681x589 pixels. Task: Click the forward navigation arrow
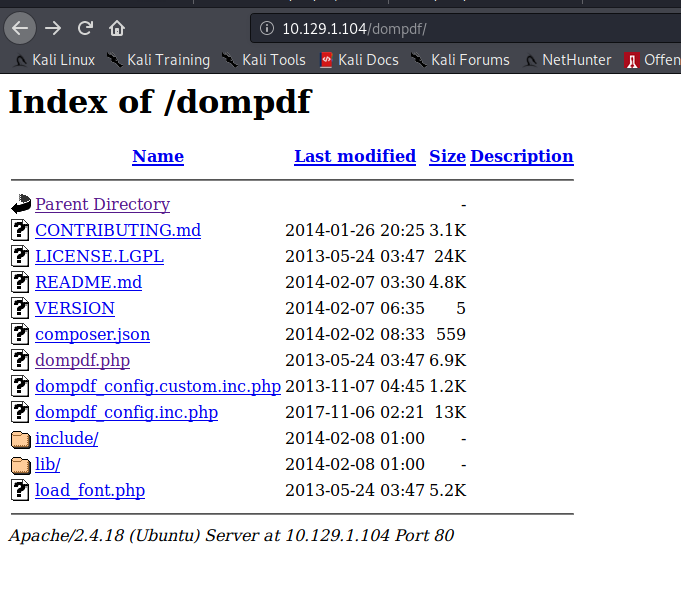point(53,27)
